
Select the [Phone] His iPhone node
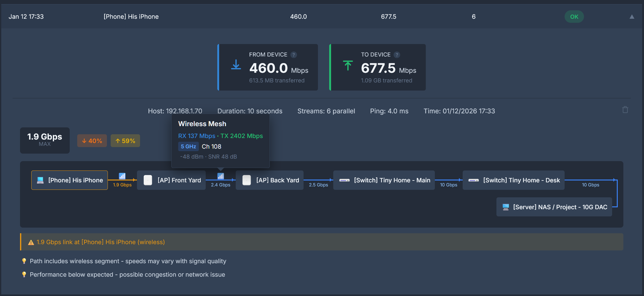point(69,180)
